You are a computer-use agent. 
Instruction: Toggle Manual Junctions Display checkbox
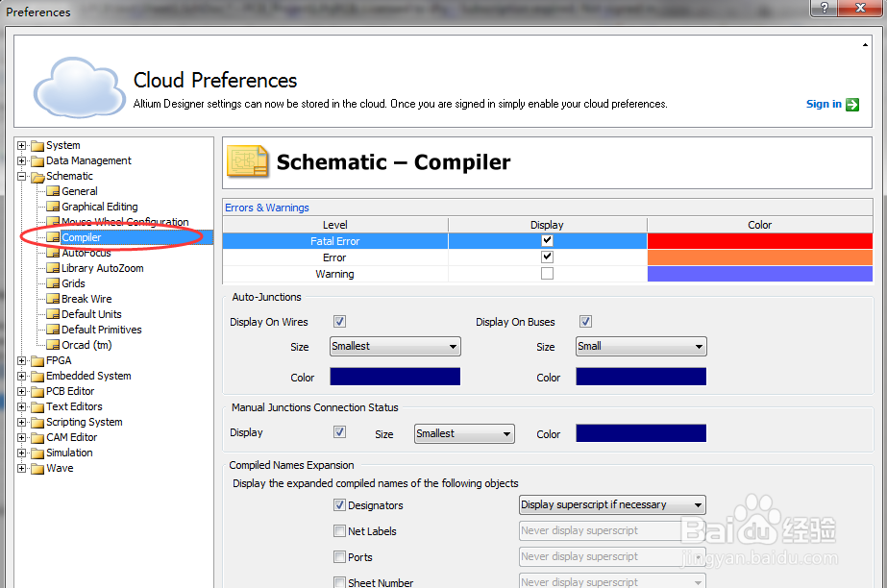click(x=339, y=432)
